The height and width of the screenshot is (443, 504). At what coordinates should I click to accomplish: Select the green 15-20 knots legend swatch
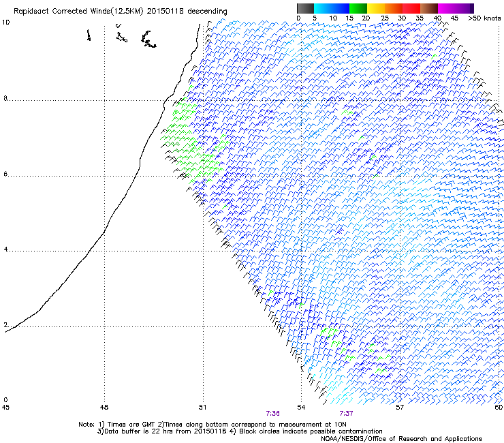point(358,8)
